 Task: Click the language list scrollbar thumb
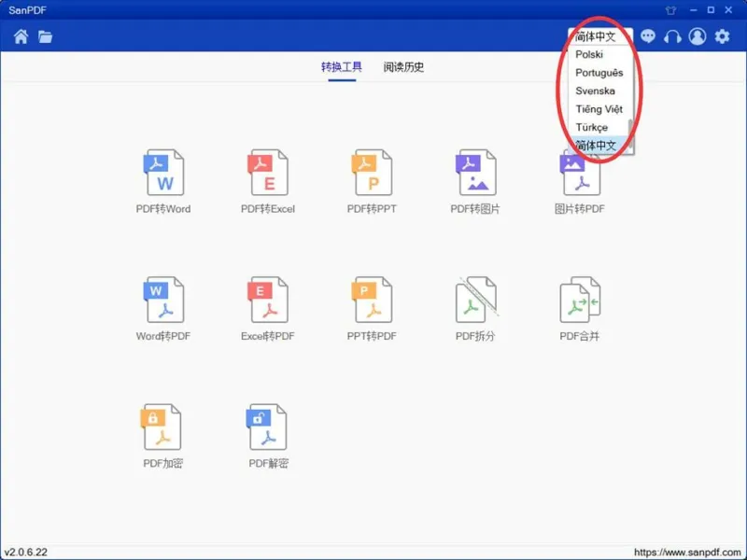[631, 133]
